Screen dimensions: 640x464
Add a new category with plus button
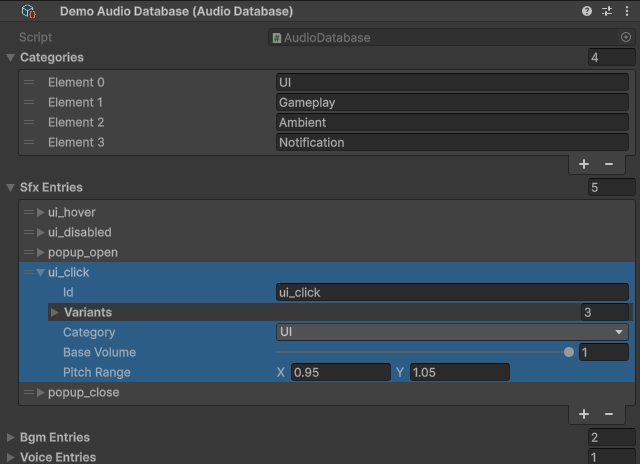(x=584, y=164)
